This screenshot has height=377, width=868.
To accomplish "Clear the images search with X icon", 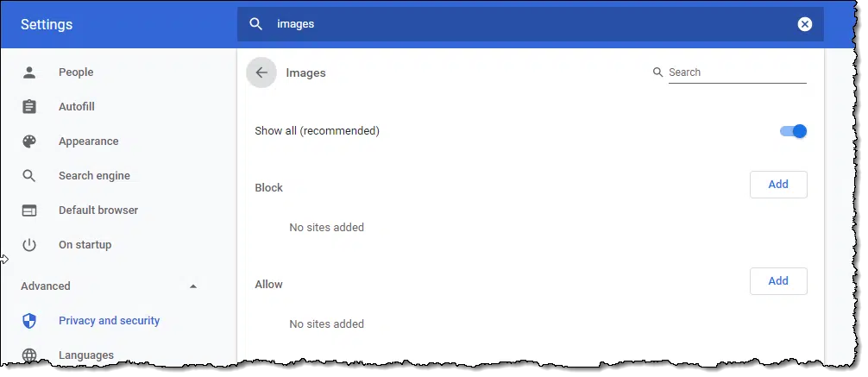I will coord(804,24).
